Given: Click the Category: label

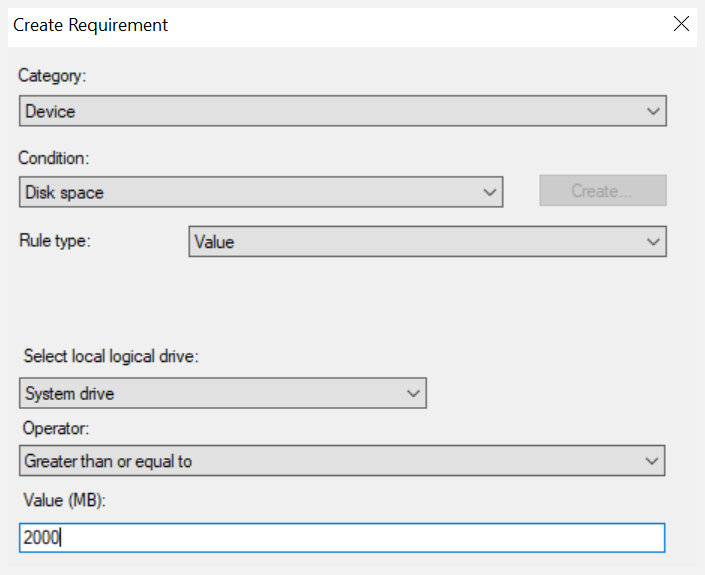Looking at the screenshot, I should (x=52, y=76).
